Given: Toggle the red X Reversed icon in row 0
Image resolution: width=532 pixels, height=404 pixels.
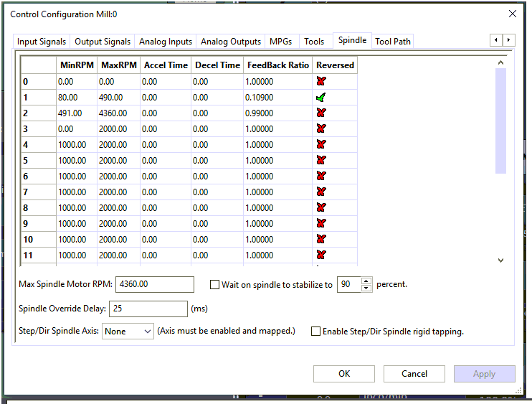Looking at the screenshot, I should pyautogui.click(x=320, y=81).
